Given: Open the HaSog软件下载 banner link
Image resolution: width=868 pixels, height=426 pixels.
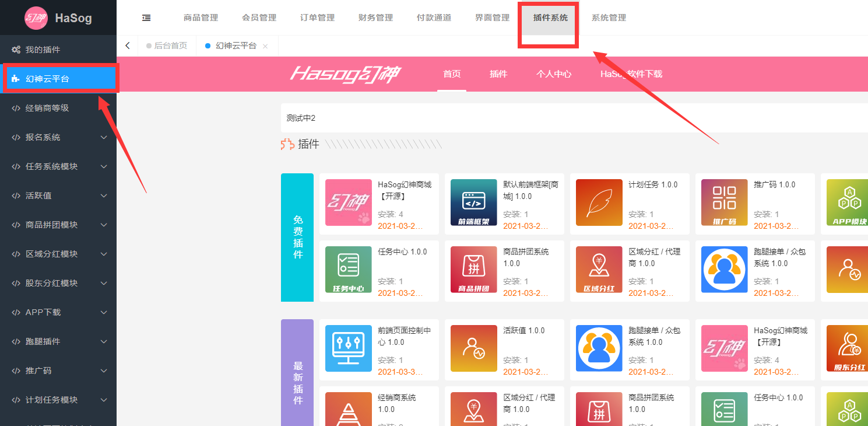Looking at the screenshot, I should point(631,74).
